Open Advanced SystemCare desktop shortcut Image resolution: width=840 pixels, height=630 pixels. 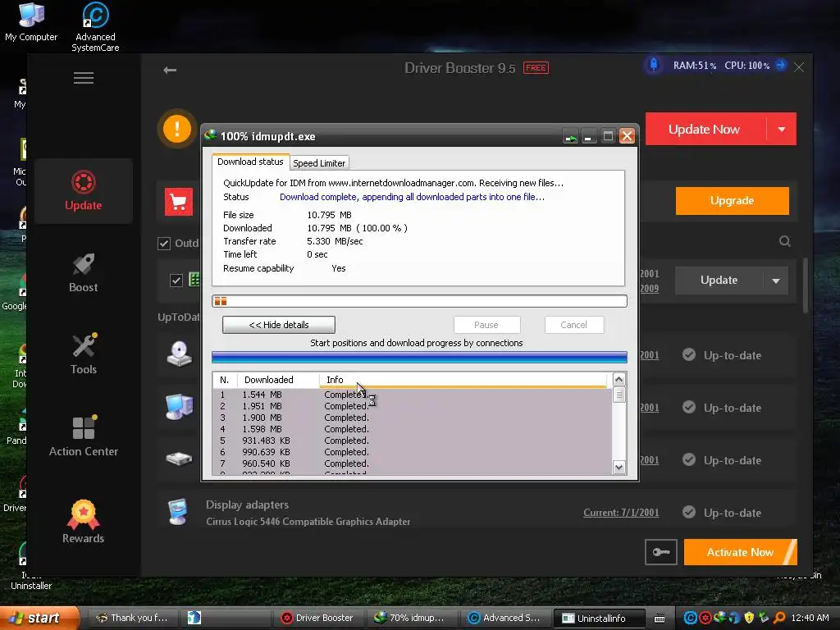coord(95,27)
